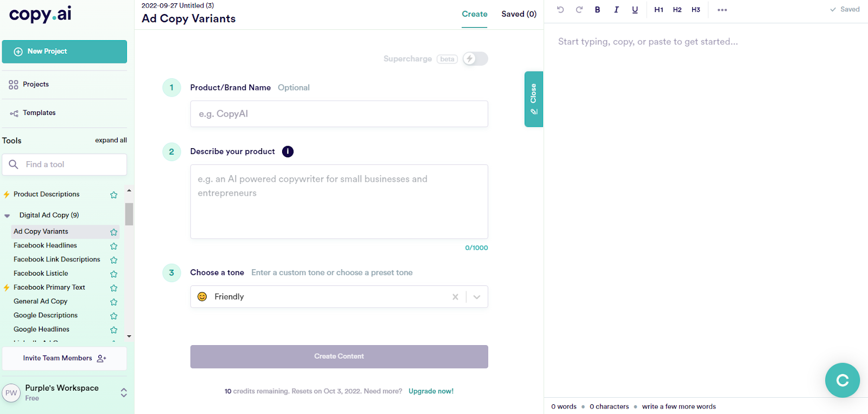Image resolution: width=868 pixels, height=414 pixels.
Task: Open the chat support bubble
Action: point(843,380)
